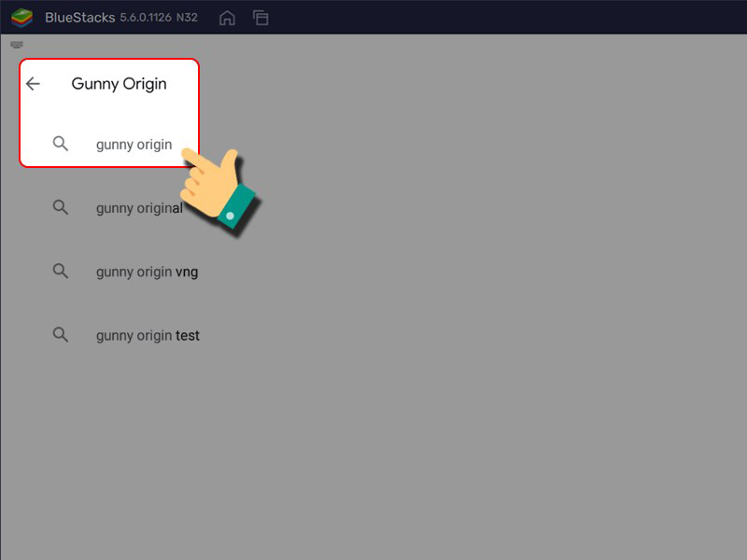
Task: Click the magnifier icon beside gunny original
Action: click(61, 207)
